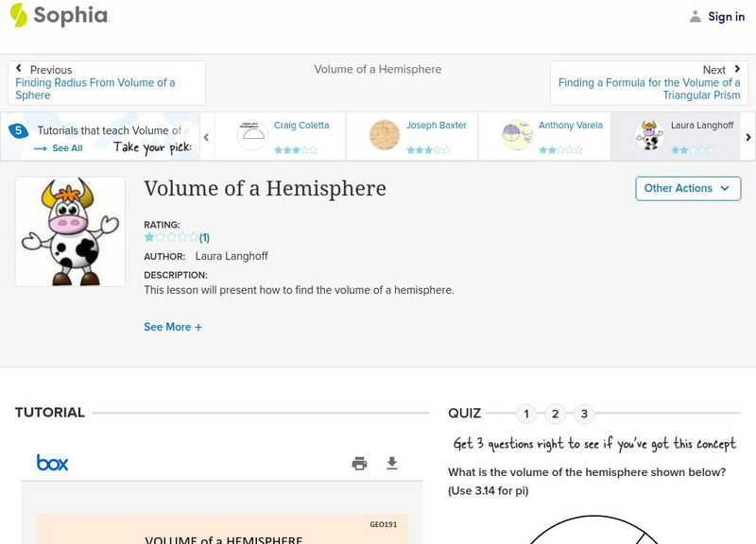Rate the tutorial using the star rating

(x=168, y=237)
